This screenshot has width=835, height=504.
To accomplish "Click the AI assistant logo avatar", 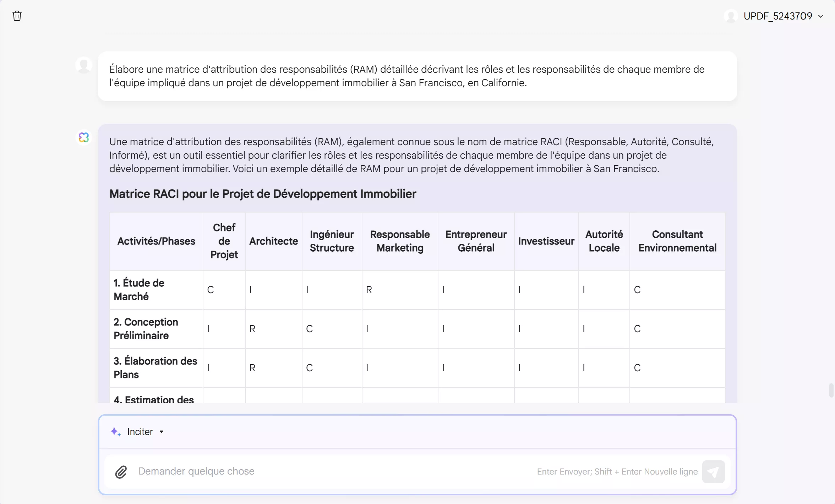I will [x=84, y=137].
